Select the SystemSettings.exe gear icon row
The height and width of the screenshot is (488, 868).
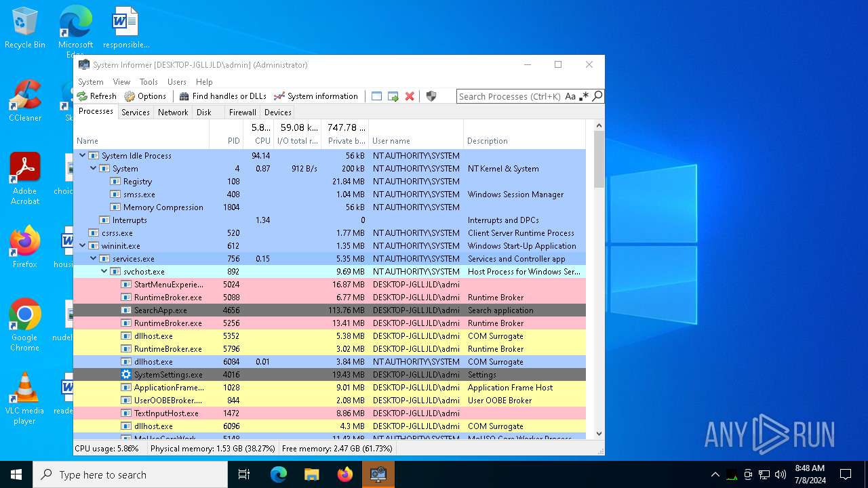click(x=330, y=375)
